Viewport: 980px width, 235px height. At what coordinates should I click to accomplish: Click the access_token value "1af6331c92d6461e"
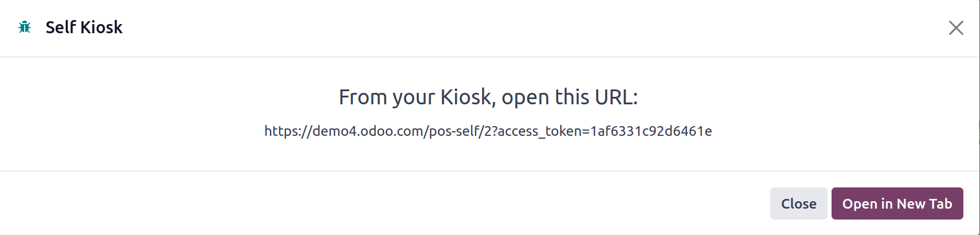[651, 131]
